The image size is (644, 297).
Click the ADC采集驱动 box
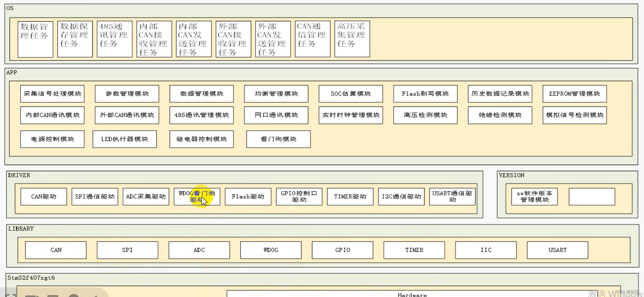(x=146, y=197)
